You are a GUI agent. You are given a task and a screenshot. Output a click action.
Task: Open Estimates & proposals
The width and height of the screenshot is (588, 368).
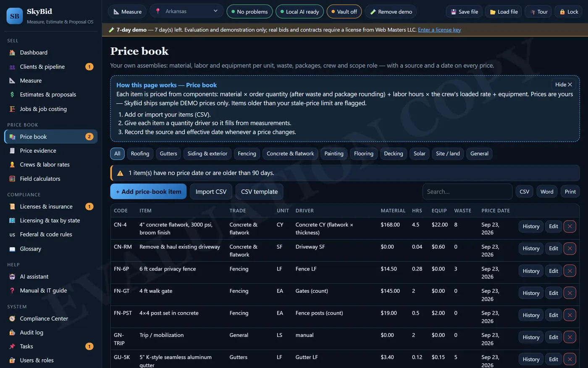51,95
